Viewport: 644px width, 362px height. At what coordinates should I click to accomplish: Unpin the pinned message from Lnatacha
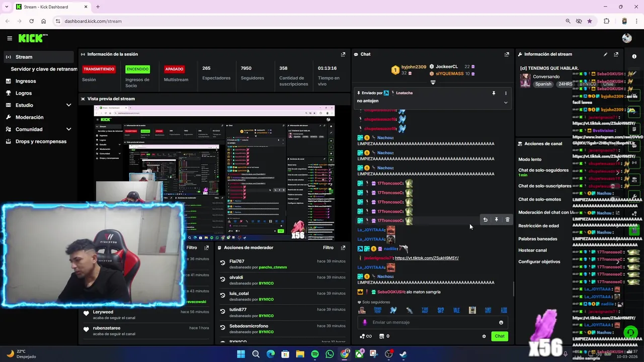494,93
